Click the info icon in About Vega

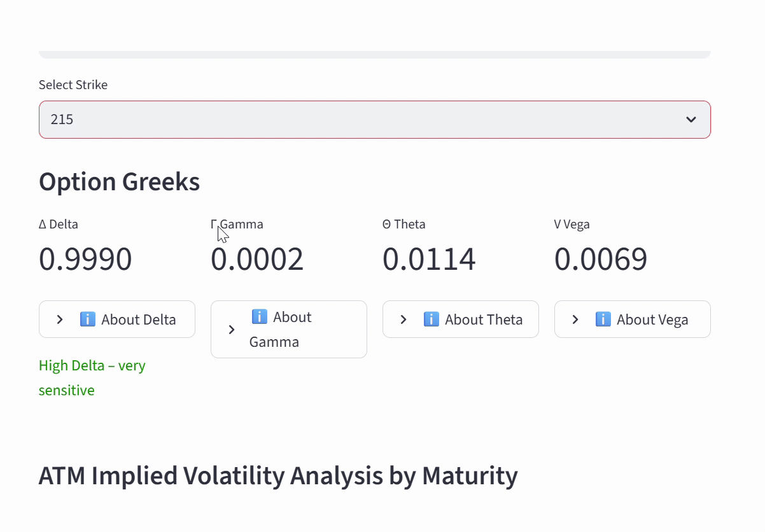pos(603,319)
